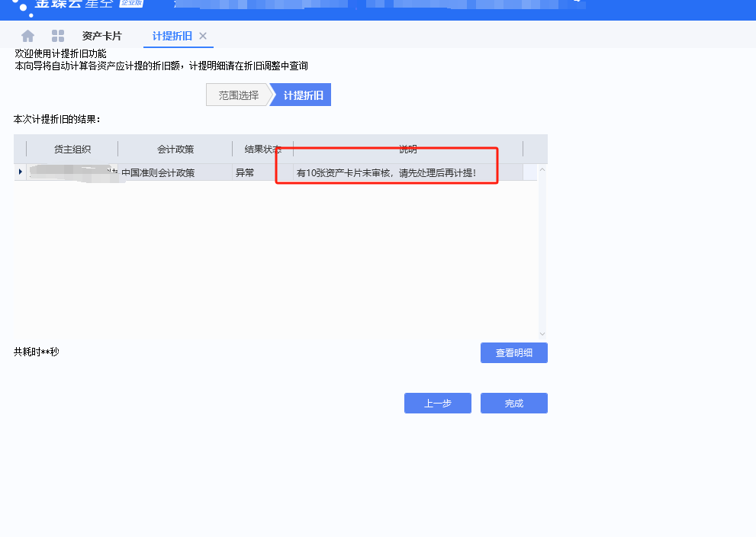Click the row indicator arrow beside the result row
This screenshot has height=537, width=756.
coord(19,172)
